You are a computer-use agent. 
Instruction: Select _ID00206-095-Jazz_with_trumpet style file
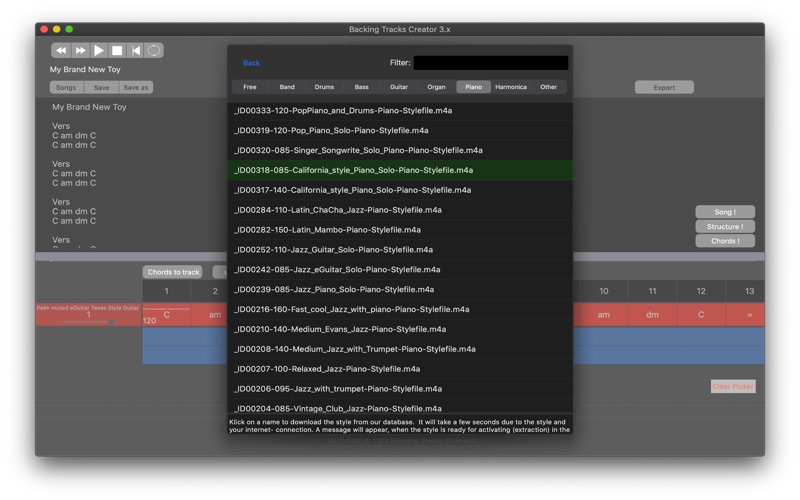[400, 389]
